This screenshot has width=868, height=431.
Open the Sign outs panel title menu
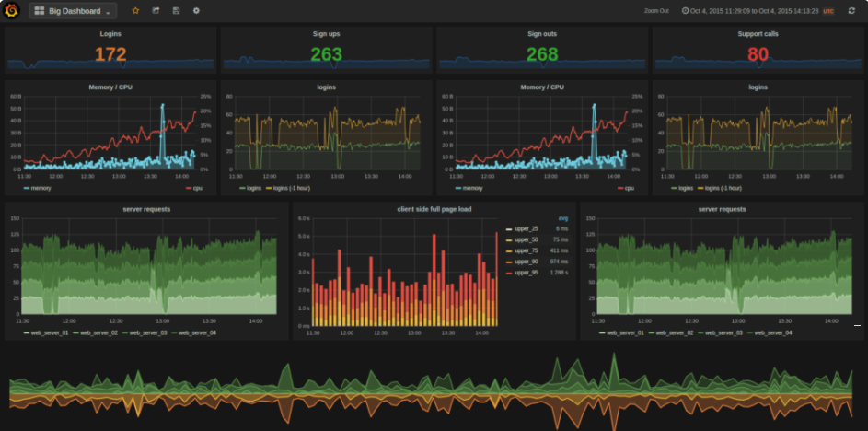542,34
